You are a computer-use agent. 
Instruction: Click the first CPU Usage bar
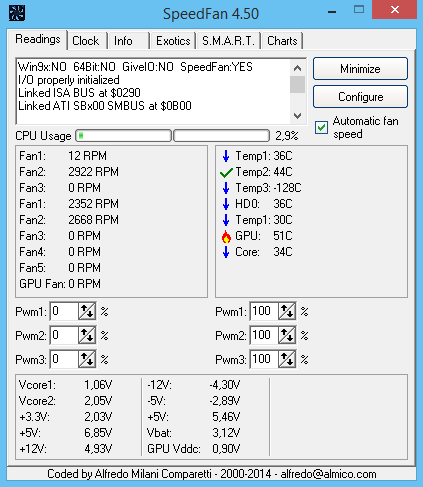123,136
